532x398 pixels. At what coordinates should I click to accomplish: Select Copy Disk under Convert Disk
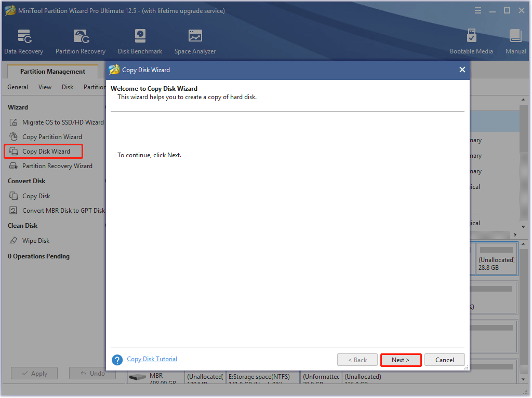[x=36, y=196]
